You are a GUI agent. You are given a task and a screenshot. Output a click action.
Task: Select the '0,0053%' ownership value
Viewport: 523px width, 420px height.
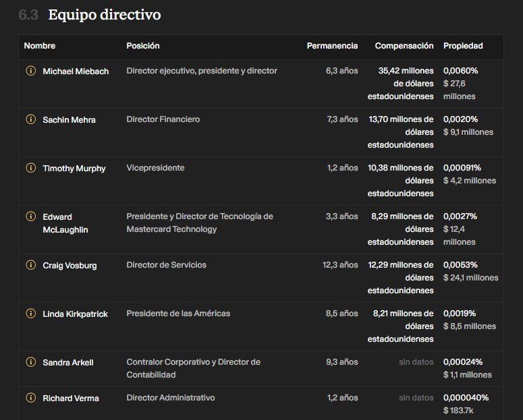coord(460,265)
